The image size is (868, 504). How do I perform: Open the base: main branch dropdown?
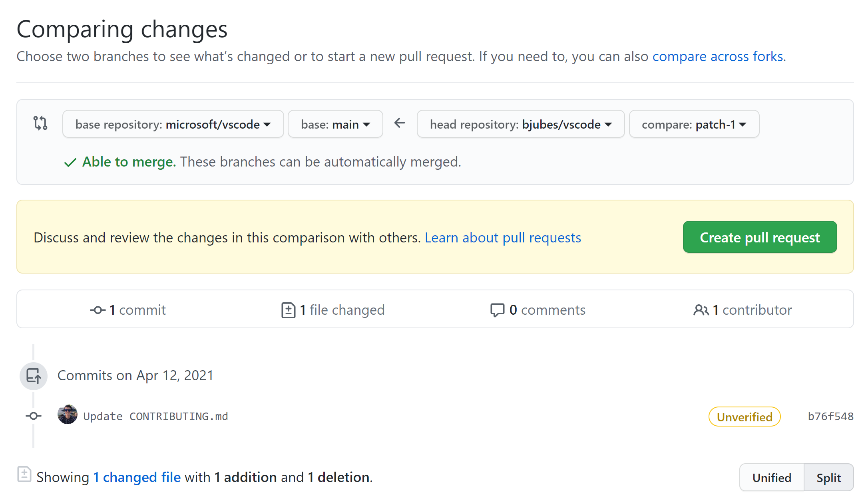pos(335,124)
